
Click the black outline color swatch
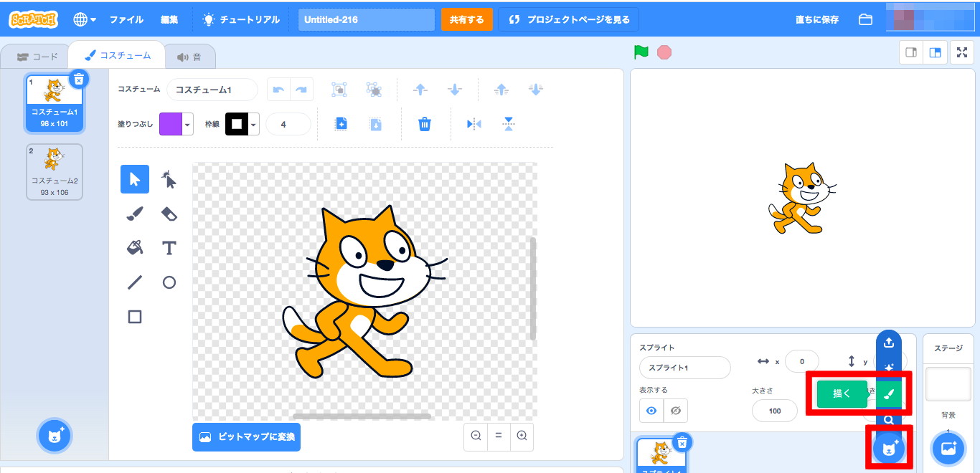[237, 124]
